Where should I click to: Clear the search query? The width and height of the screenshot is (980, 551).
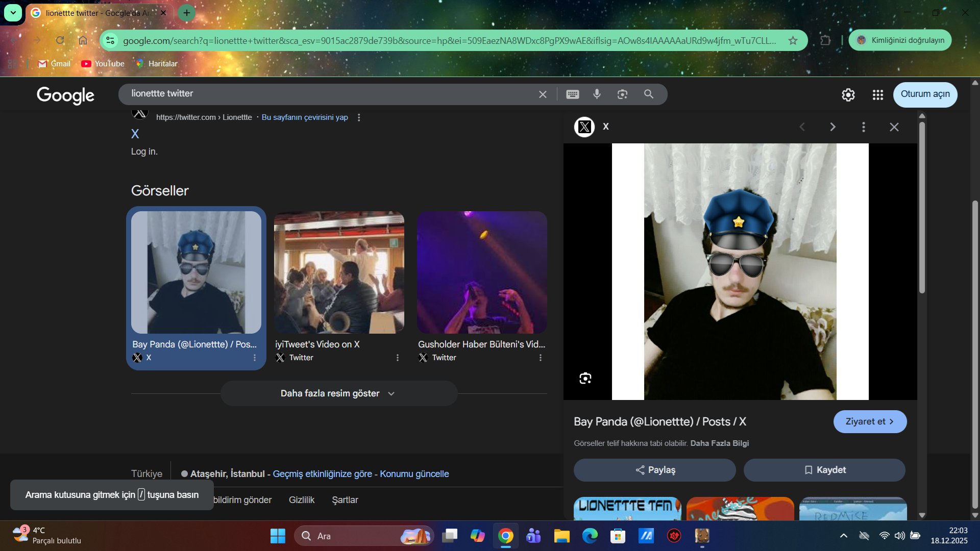pyautogui.click(x=543, y=94)
